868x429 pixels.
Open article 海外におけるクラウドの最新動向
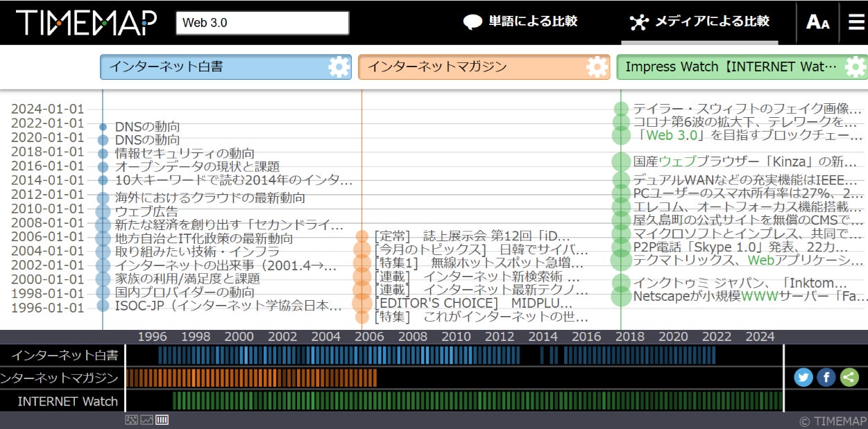tap(210, 198)
